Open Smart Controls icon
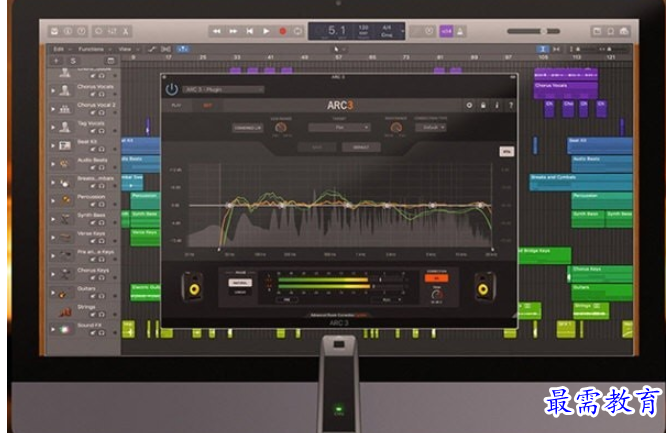Screen dimensions: 668x433 point(98,31)
